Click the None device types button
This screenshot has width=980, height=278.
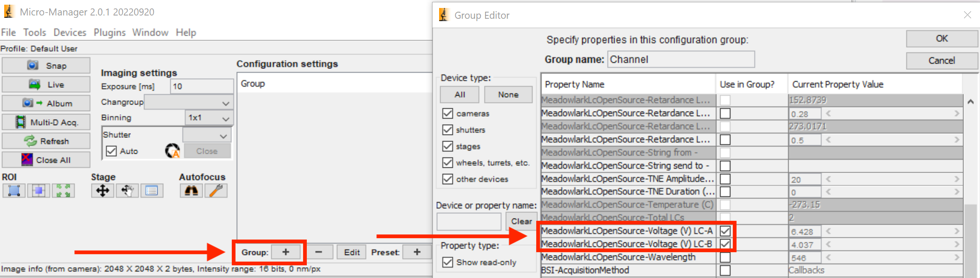(508, 94)
